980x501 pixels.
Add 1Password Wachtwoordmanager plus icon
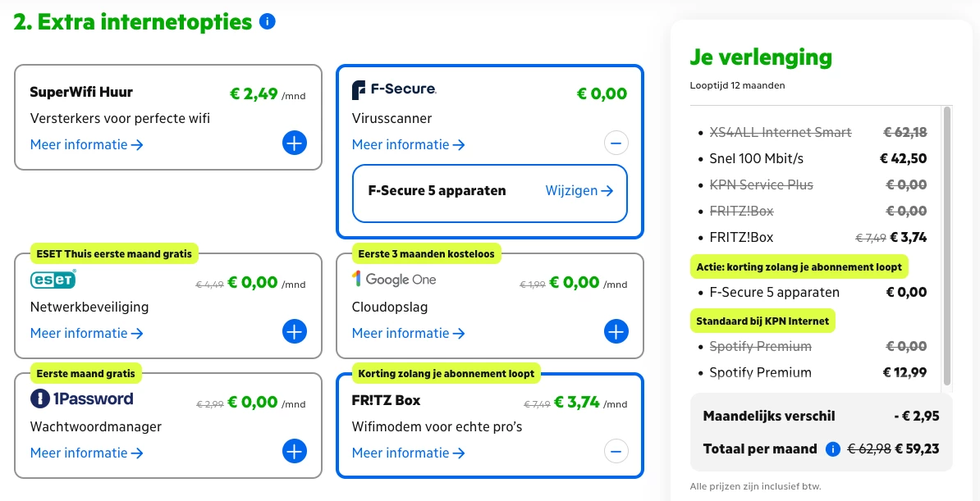(x=294, y=451)
